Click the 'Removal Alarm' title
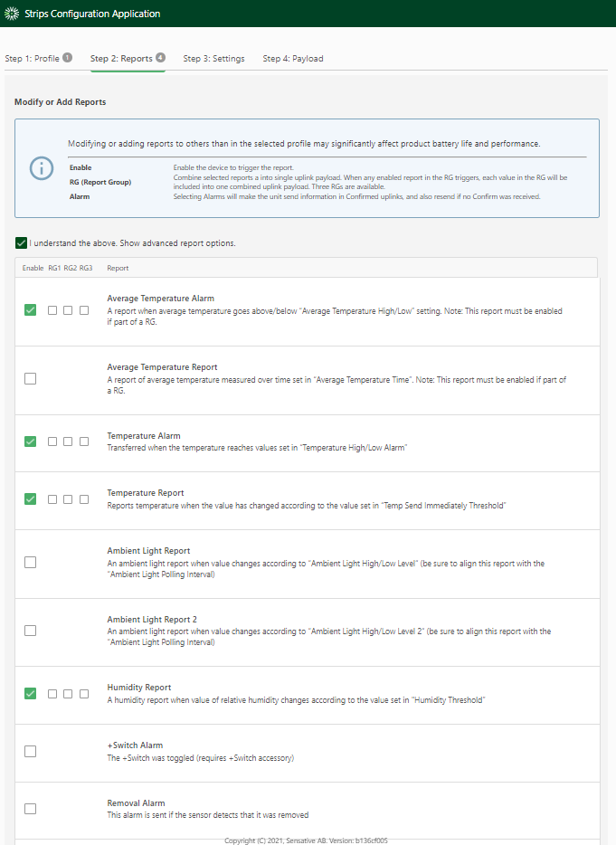Image resolution: width=616 pixels, height=845 pixels. point(136,803)
